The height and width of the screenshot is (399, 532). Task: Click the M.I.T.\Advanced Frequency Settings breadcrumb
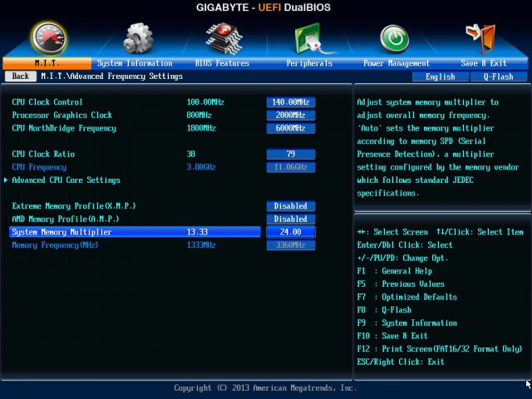pos(111,76)
